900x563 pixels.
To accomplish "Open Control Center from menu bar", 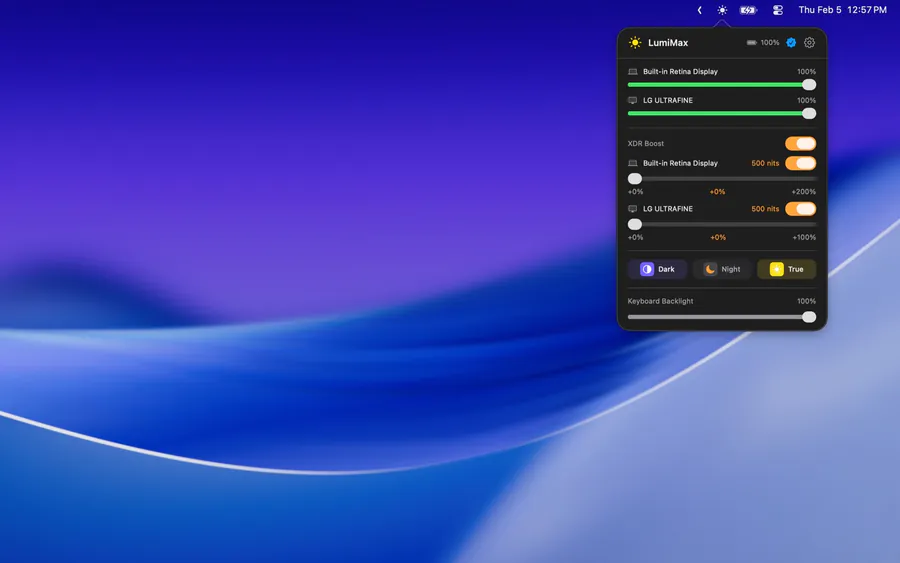I will (x=778, y=10).
